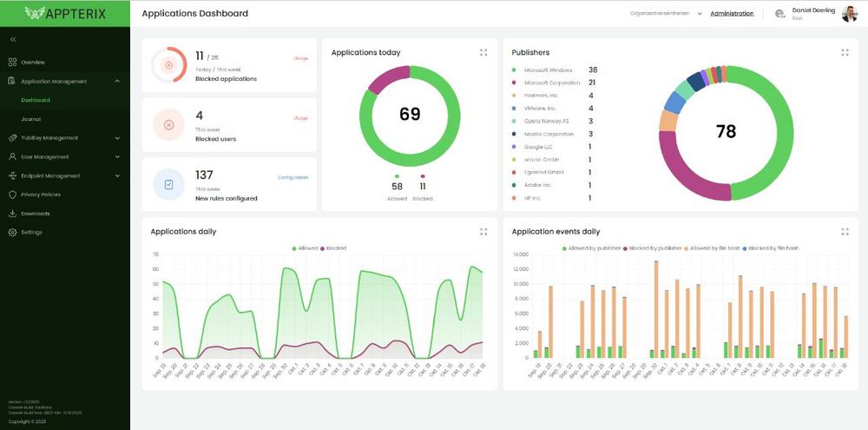Collapse the sidebar with the double-chevron icon
Screen dimensions: 868x430
13,40
